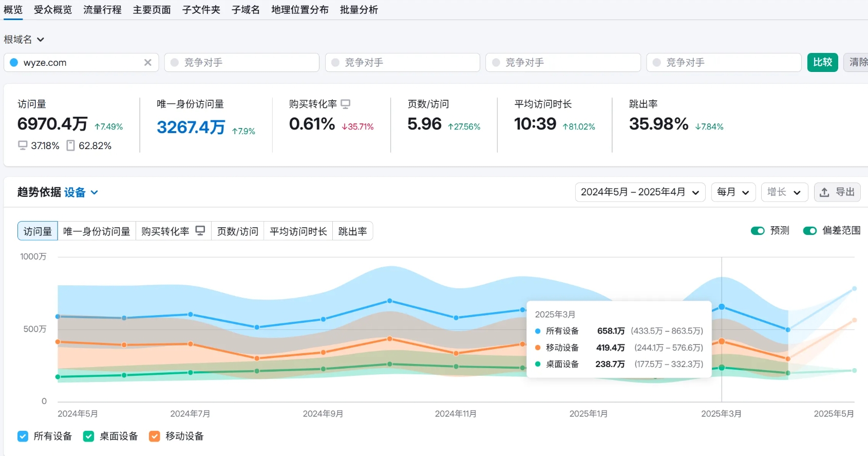
Task: Remove wyze.com with the X icon
Action: coord(148,62)
